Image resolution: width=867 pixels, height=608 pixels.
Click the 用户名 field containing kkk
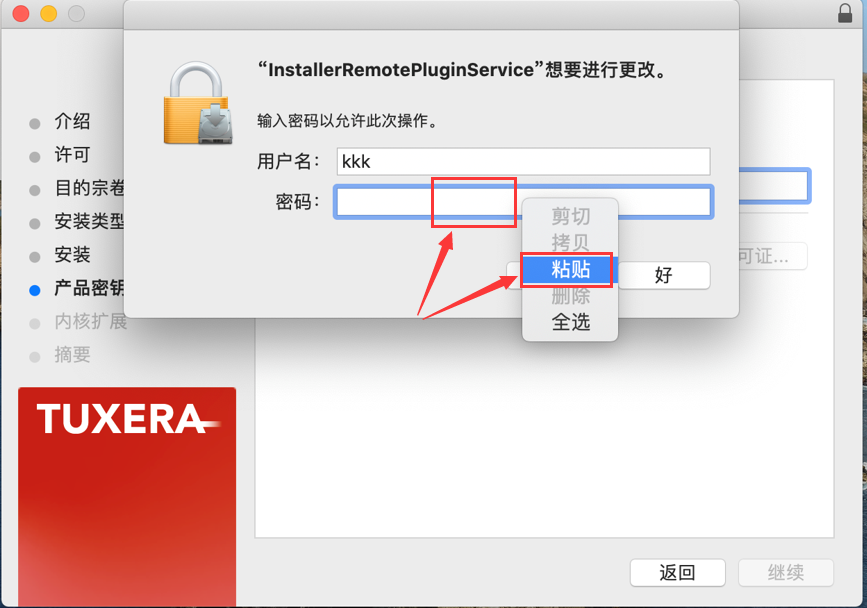point(524,161)
